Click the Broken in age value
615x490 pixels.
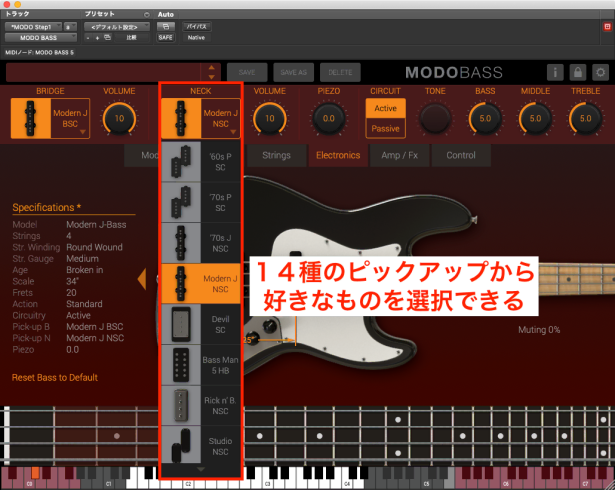tap(85, 270)
